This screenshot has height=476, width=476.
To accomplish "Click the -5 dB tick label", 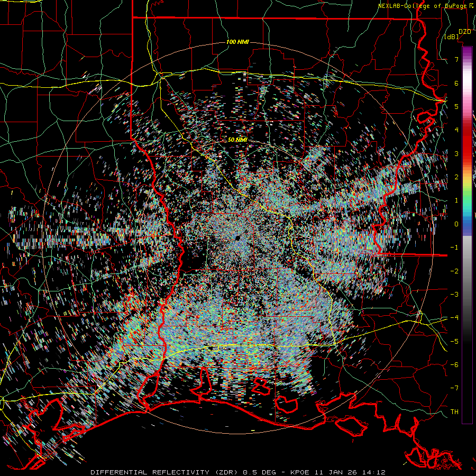I will [x=454, y=341].
